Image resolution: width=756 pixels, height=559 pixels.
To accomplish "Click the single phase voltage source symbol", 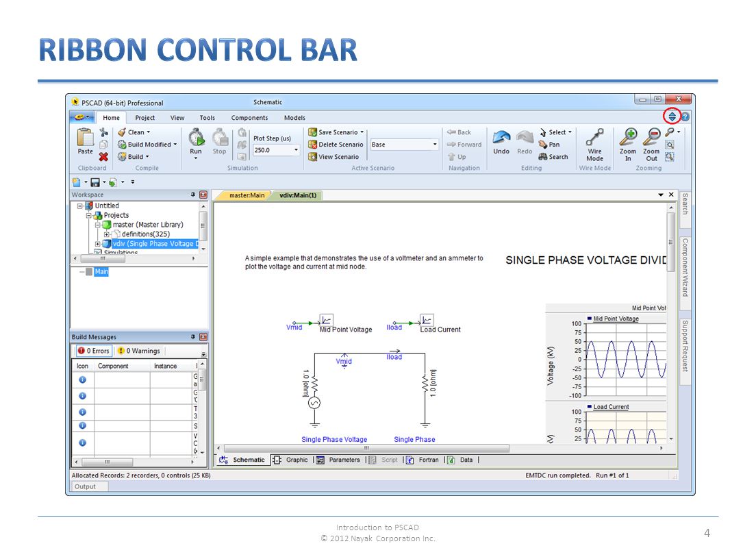I will point(314,403).
